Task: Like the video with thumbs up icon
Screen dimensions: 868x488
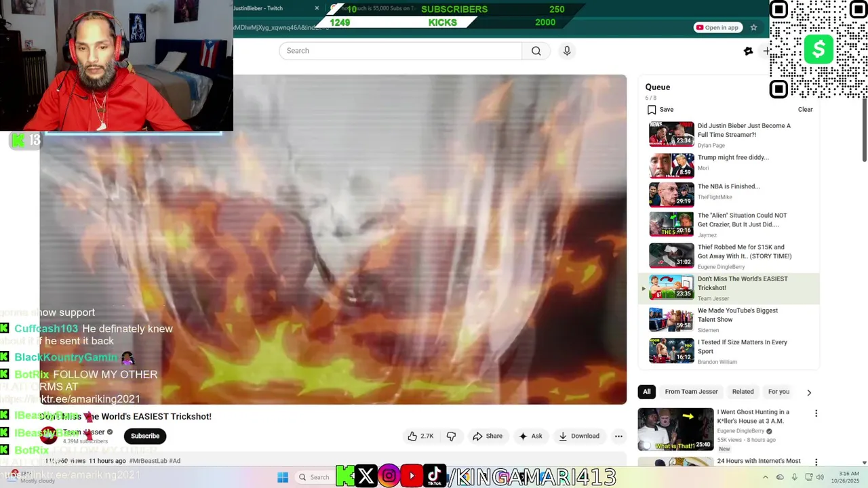Action: tap(420, 436)
